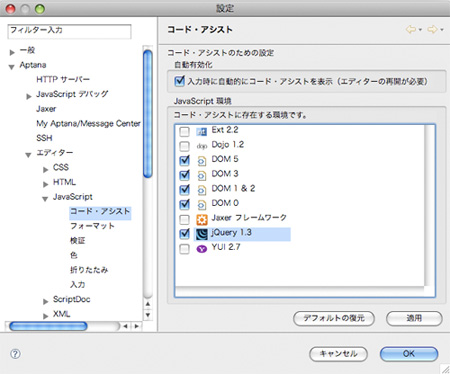Viewport: 450px width, 374px height.
Task: Collapse the Aptana tree node
Action: pos(12,67)
